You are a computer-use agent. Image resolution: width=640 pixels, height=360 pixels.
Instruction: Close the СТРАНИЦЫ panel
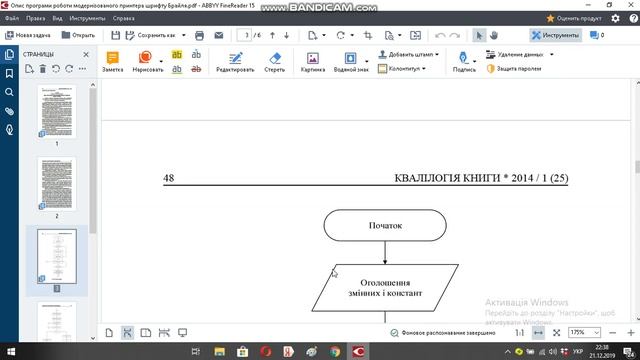86,54
